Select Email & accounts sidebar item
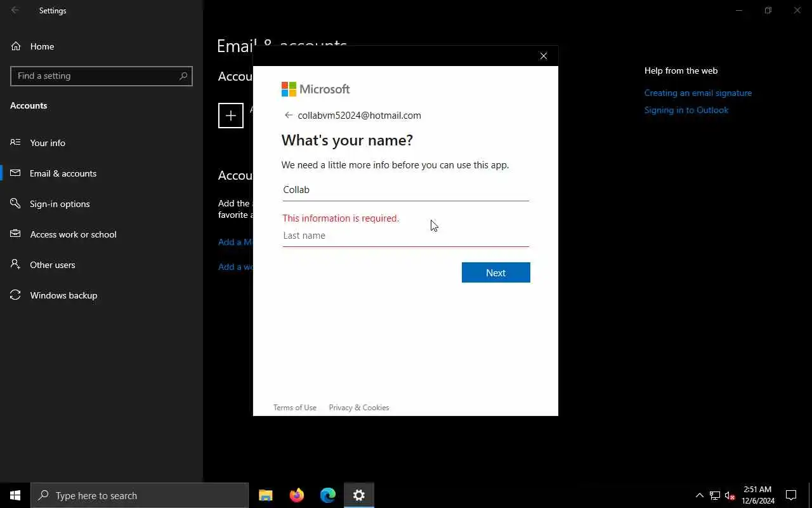The image size is (812, 508). tap(101, 173)
